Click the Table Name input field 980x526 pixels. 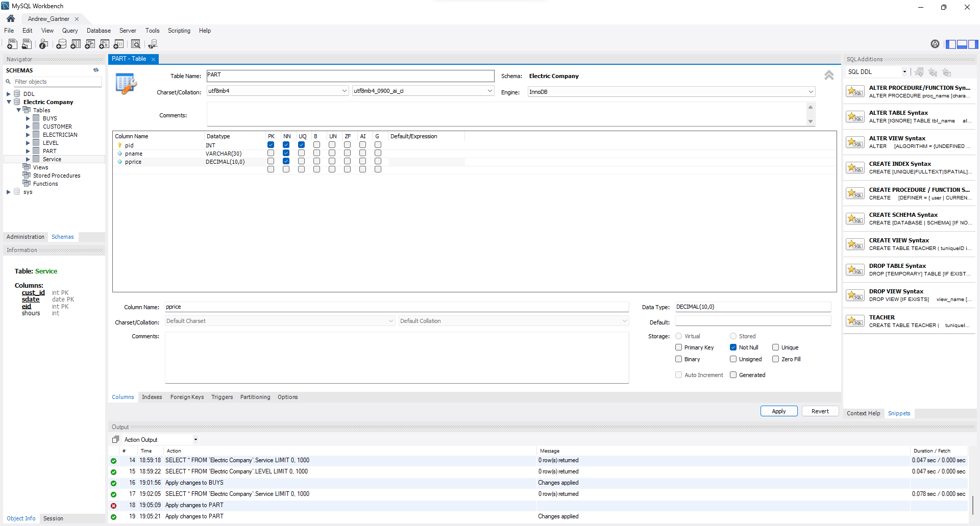pos(350,76)
